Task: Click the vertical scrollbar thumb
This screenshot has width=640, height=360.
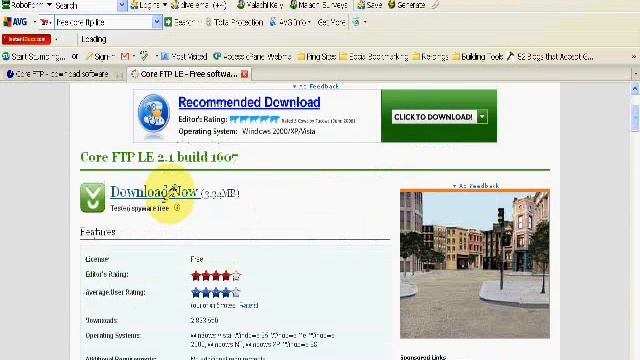Action: (635, 118)
